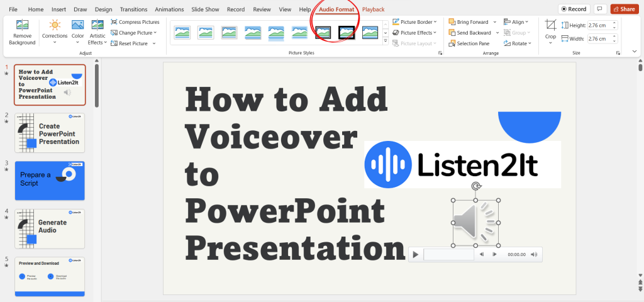Viewport: 644px width, 302px height.
Task: Click Send Backward button
Action: point(470,33)
